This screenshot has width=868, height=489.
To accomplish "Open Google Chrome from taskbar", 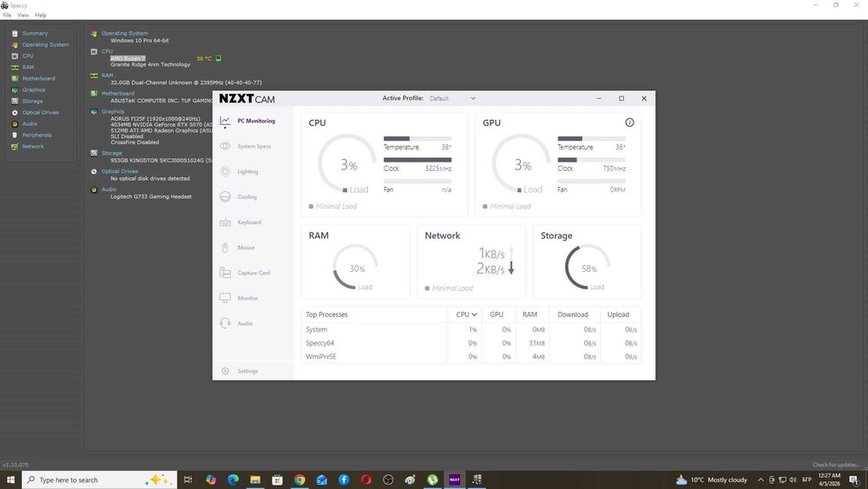I will 299,479.
